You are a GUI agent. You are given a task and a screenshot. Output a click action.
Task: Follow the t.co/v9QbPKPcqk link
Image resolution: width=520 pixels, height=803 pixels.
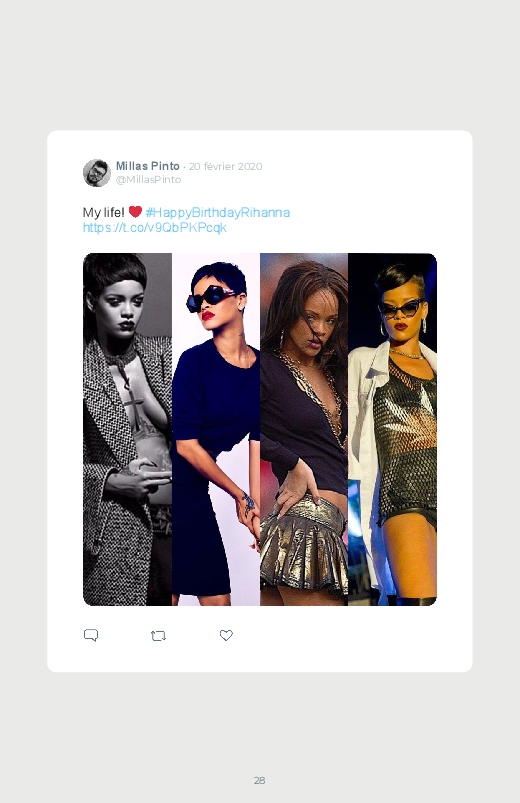coord(155,228)
